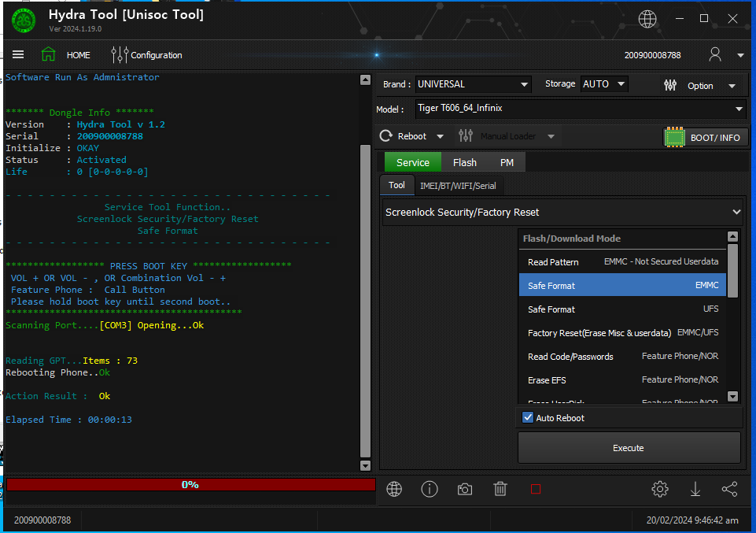Click the info circle icon
The image size is (756, 533).
tap(429, 489)
